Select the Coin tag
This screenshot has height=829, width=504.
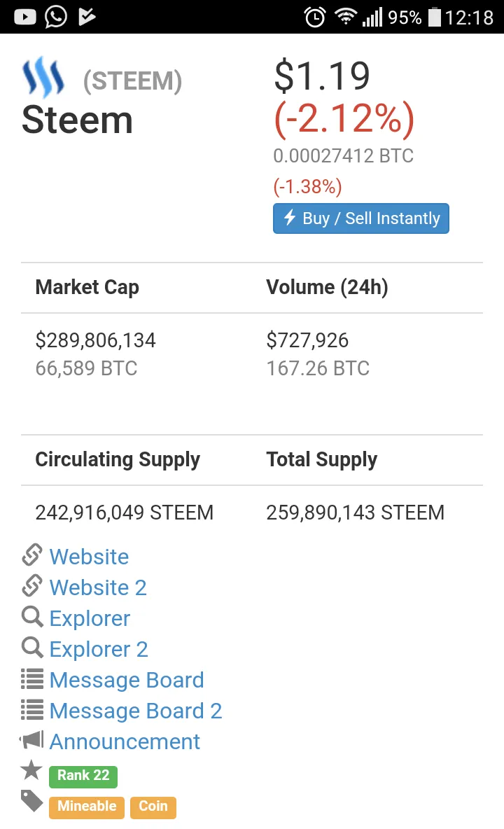(153, 807)
